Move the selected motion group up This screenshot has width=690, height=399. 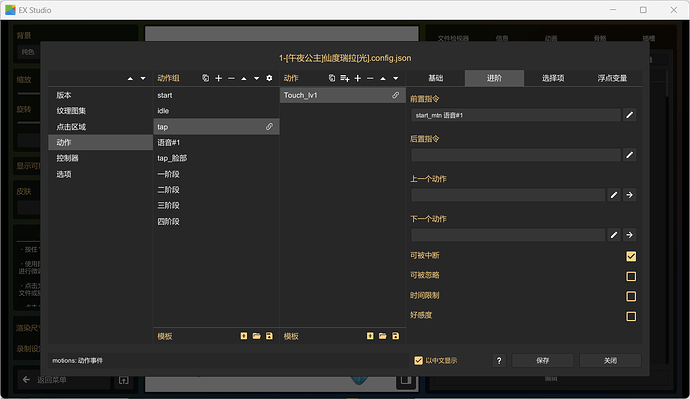(244, 78)
